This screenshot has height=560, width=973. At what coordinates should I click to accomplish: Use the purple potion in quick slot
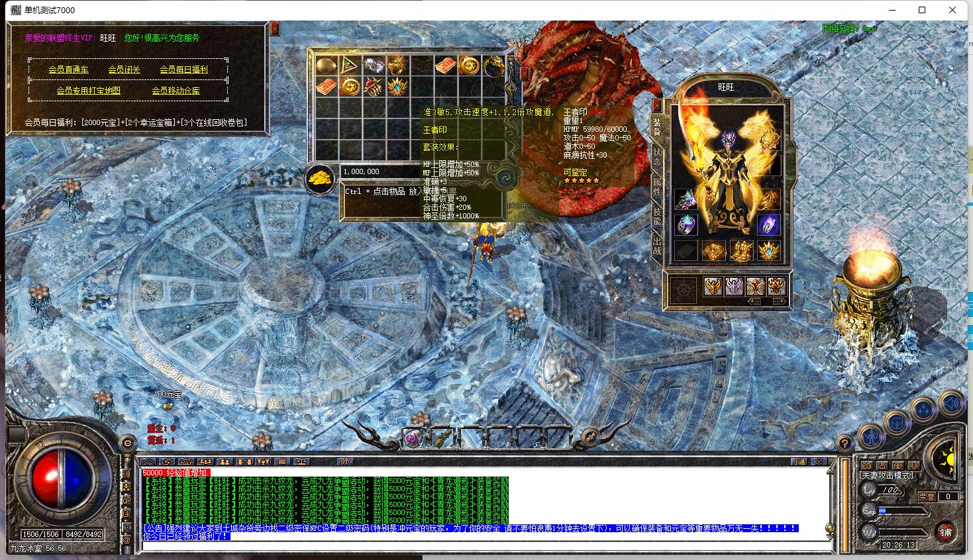click(413, 438)
